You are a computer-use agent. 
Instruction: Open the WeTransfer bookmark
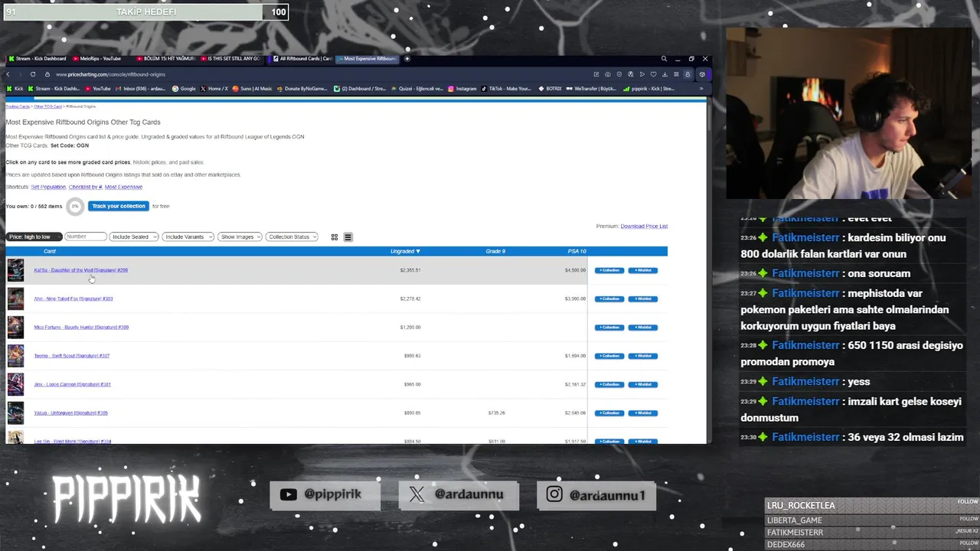(x=591, y=89)
